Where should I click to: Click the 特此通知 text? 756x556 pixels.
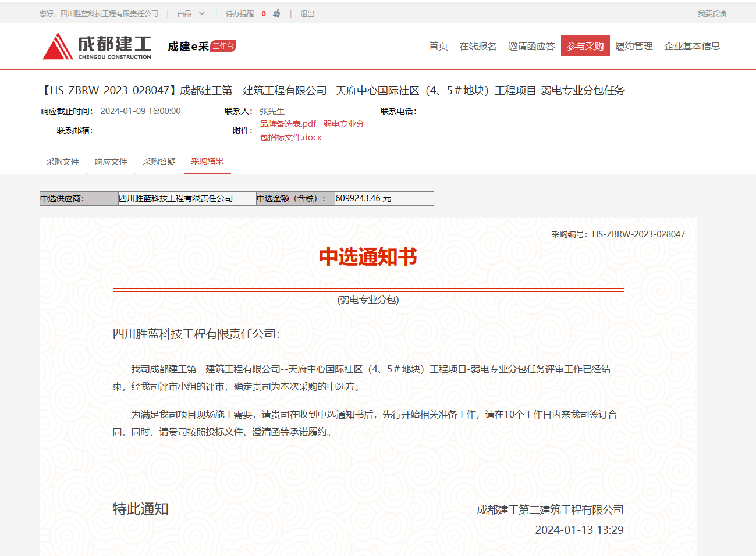tap(140, 509)
